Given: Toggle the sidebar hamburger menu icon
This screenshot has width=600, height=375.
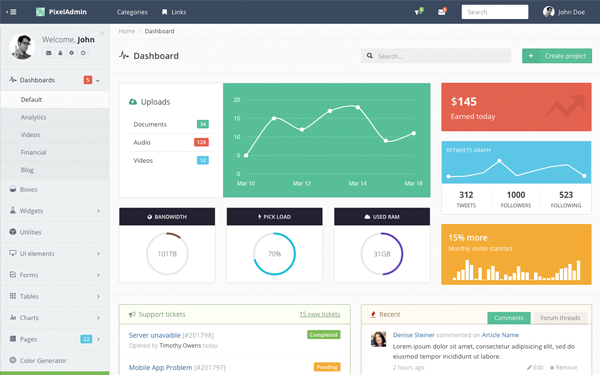Looking at the screenshot, I should pos(11,12).
